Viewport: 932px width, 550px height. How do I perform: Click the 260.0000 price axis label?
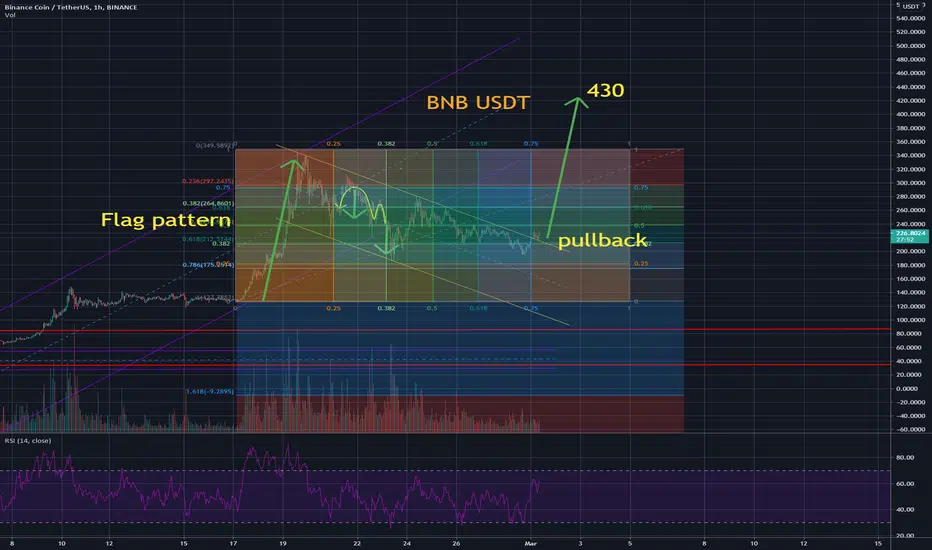pyautogui.click(x=910, y=210)
